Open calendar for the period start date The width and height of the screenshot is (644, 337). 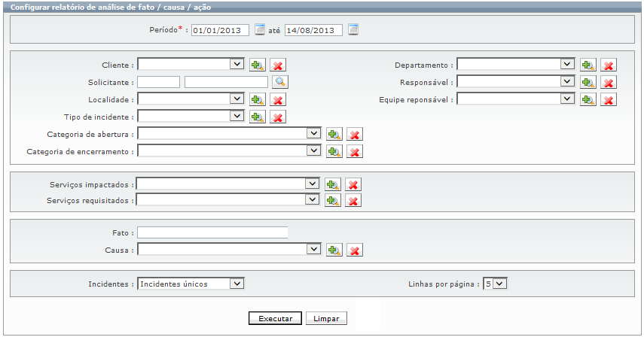(x=260, y=29)
